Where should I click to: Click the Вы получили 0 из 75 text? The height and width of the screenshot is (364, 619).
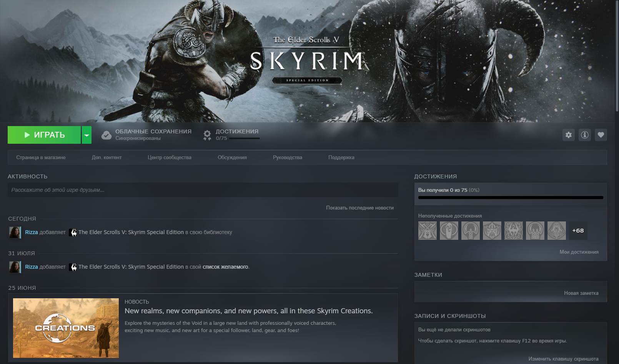pyautogui.click(x=443, y=190)
